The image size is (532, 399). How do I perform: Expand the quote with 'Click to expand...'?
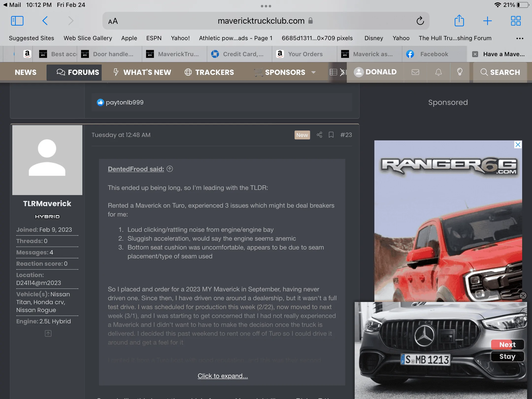pyautogui.click(x=223, y=376)
